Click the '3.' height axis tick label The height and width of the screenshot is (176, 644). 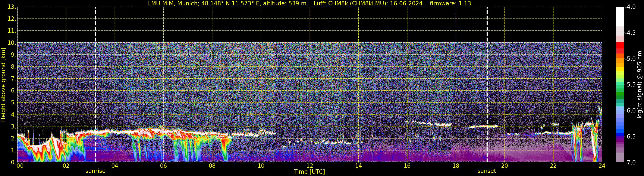tap(13, 127)
